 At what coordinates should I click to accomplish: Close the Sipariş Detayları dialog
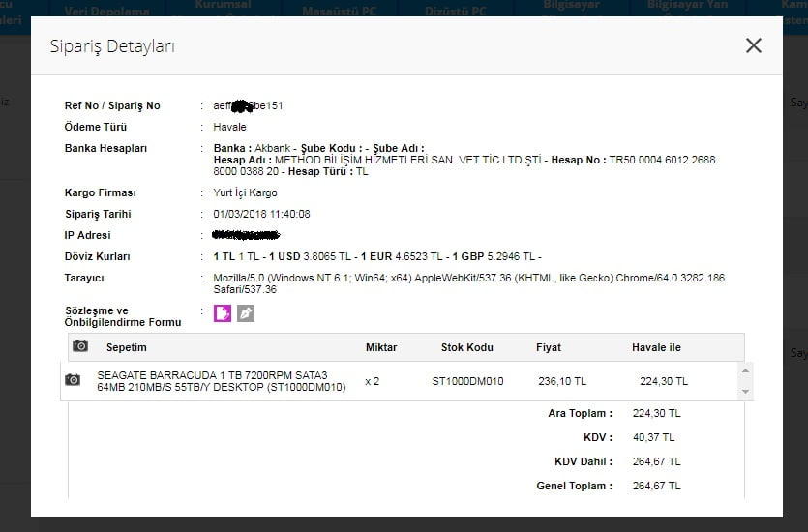point(753,45)
